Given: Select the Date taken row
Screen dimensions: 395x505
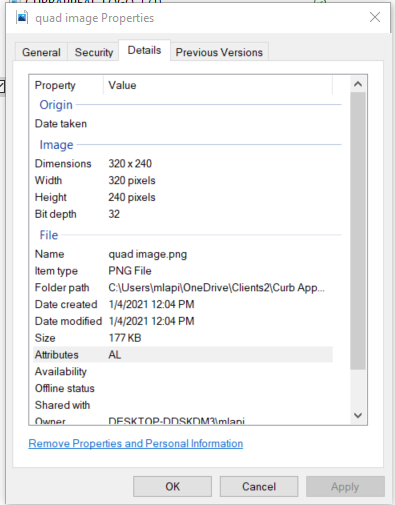Looking at the screenshot, I should (x=183, y=124).
